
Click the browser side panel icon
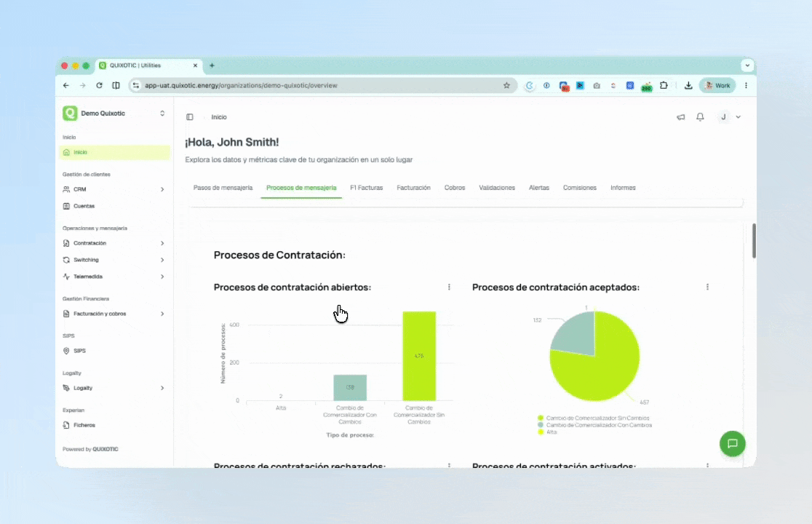(116, 86)
